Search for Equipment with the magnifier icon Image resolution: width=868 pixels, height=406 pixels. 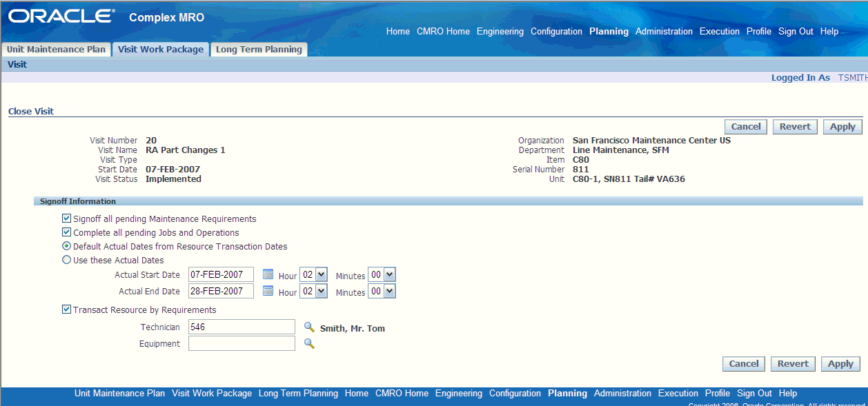309,343
